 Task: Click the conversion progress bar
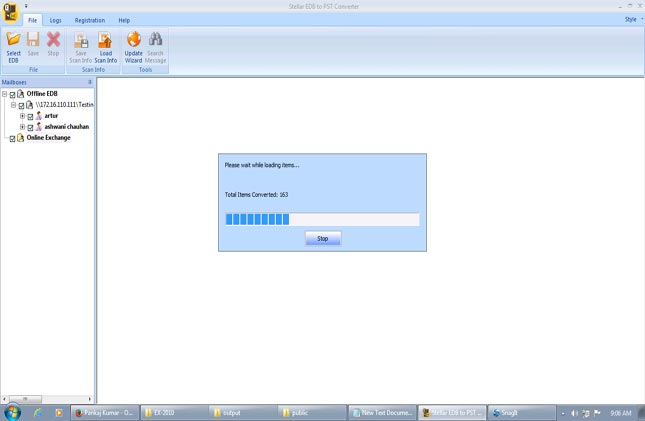click(x=322, y=219)
